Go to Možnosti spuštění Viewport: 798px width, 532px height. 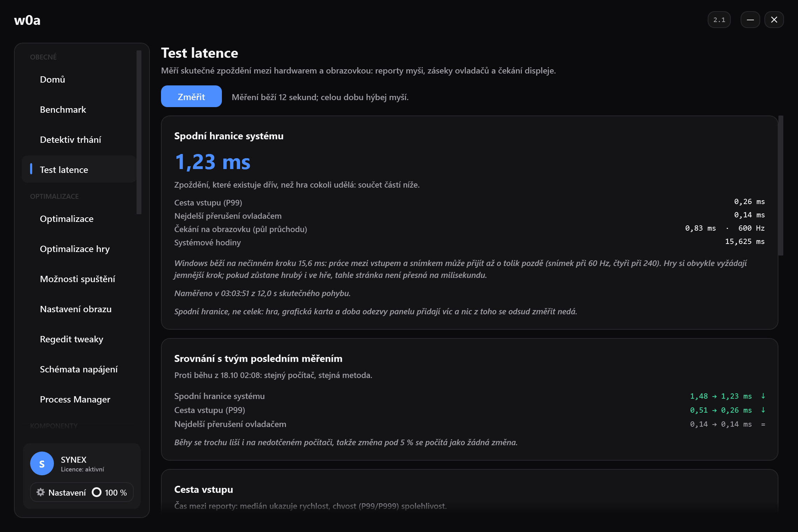pyautogui.click(x=79, y=279)
